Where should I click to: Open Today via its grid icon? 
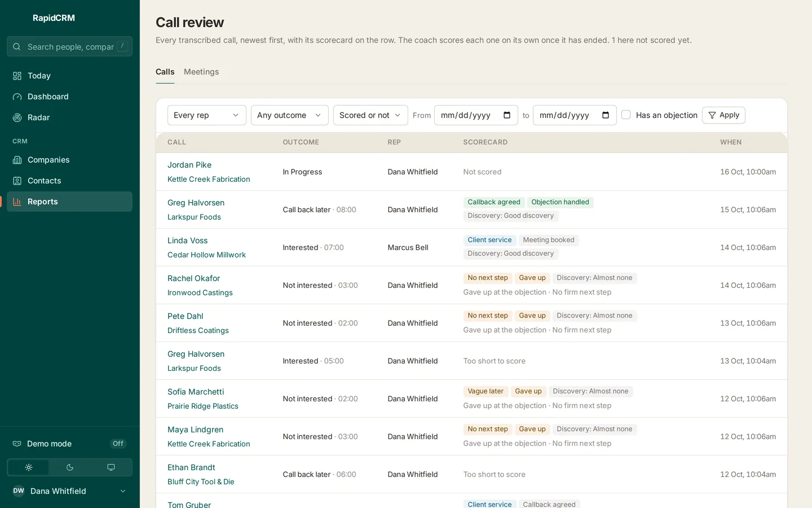pyautogui.click(x=17, y=76)
